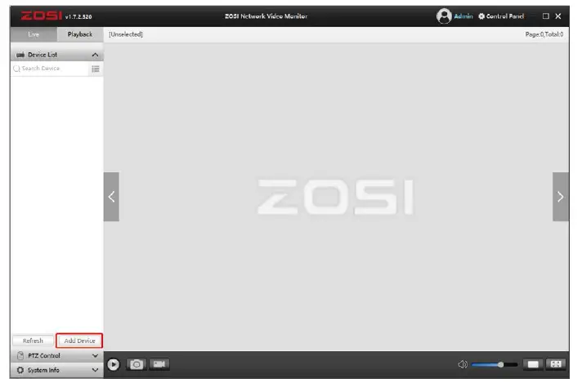
Task: Click the Search Device input field
Action: (x=50, y=69)
